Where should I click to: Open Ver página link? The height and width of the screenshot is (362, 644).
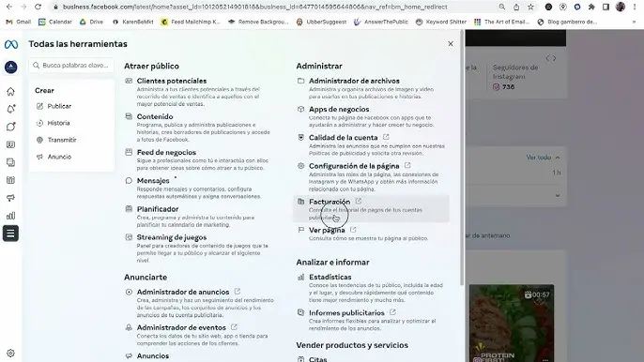click(x=327, y=230)
